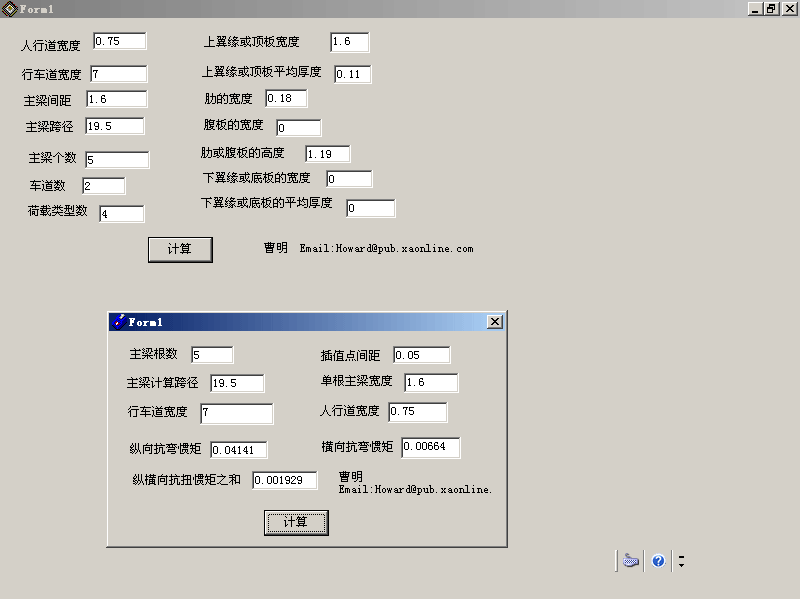This screenshot has height=600, width=800.
Task: Focus the 横向抗弯惯矩 input field
Action: click(x=431, y=447)
